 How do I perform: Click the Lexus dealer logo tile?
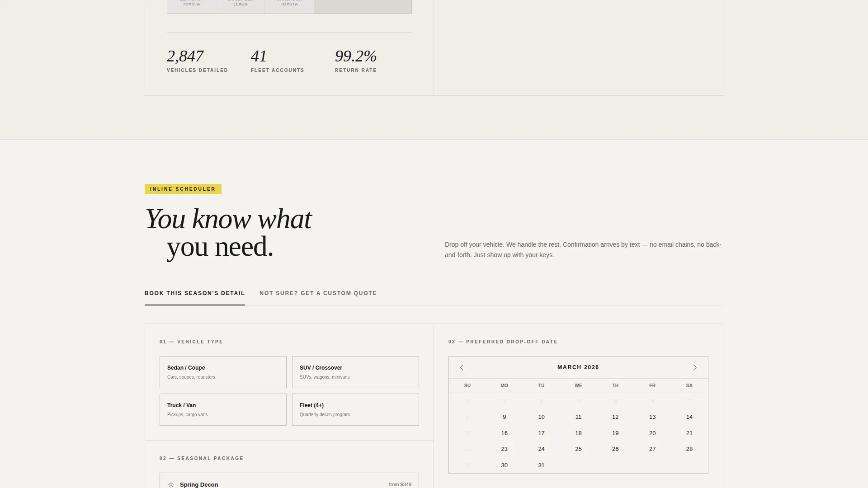pos(240,6)
